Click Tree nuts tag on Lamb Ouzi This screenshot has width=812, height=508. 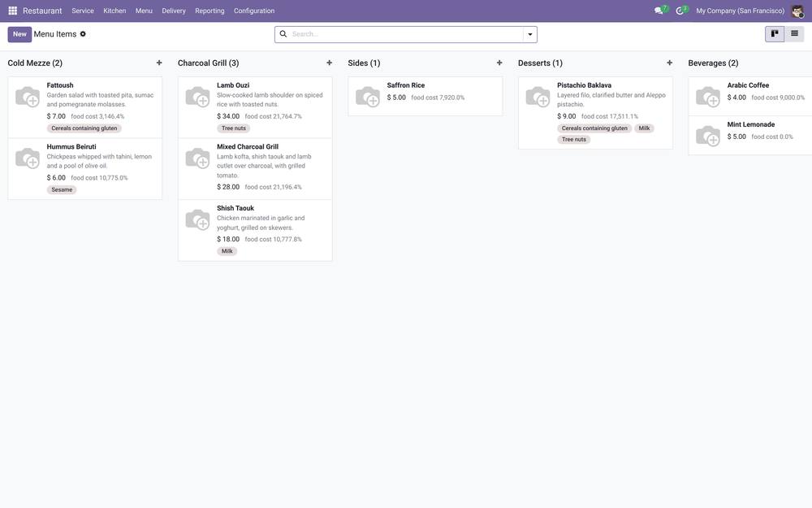(234, 128)
